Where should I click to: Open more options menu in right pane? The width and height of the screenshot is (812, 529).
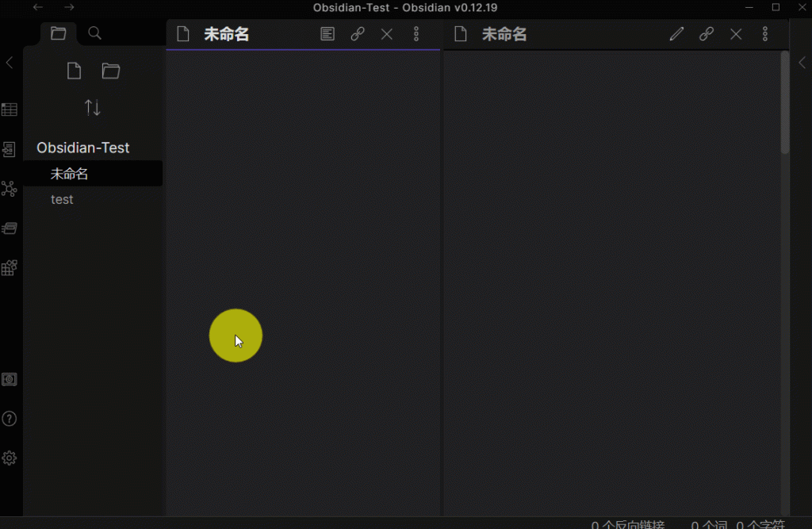pos(765,34)
